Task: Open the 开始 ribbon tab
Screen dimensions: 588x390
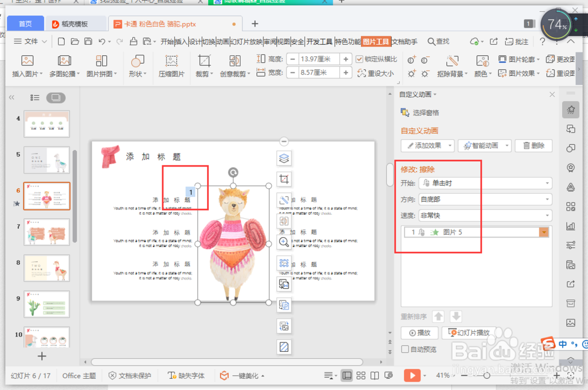Action: point(167,41)
